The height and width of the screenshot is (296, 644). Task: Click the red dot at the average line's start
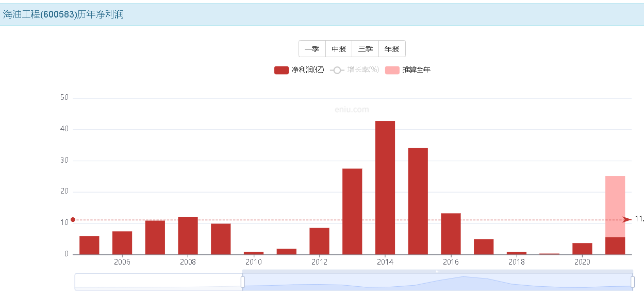point(73,220)
